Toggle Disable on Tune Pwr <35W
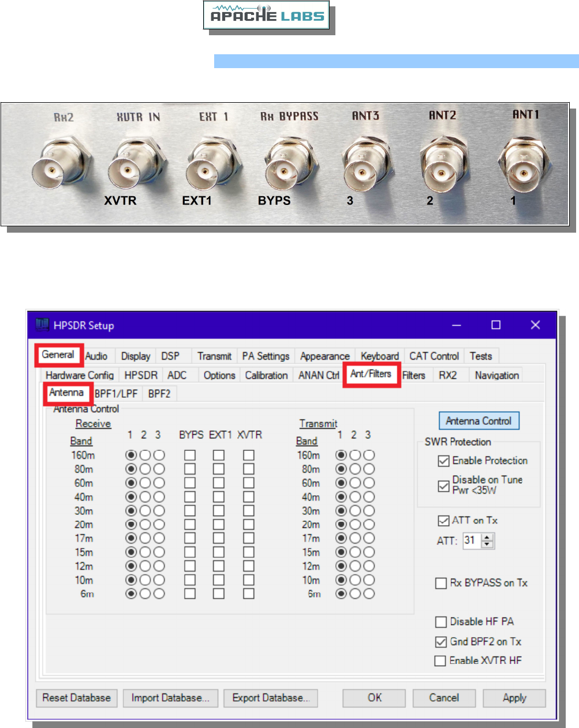 pyautogui.click(x=443, y=486)
